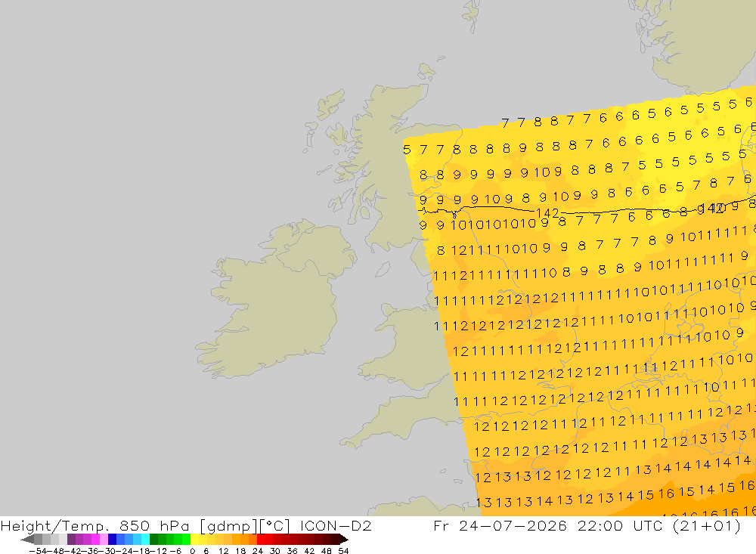This screenshot has width=756, height=554.
Task: Click the "-54" legend scale value
Action: [38, 551]
